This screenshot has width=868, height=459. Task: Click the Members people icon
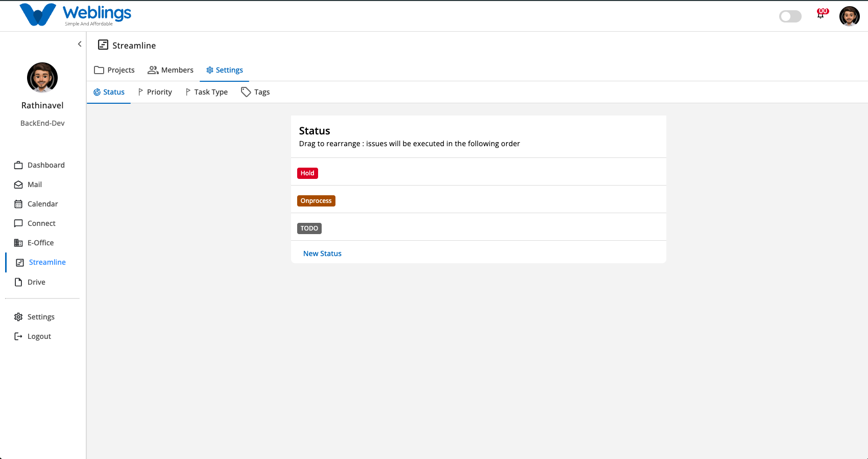(153, 70)
